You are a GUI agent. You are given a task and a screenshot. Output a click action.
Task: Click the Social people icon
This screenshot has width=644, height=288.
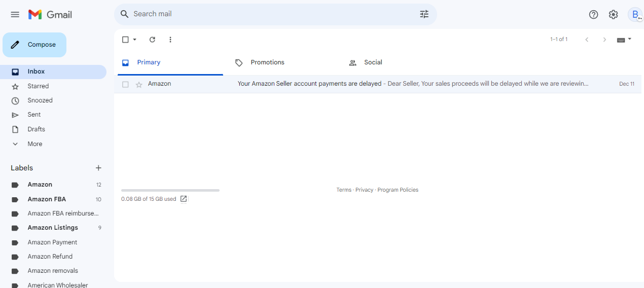coord(352,63)
